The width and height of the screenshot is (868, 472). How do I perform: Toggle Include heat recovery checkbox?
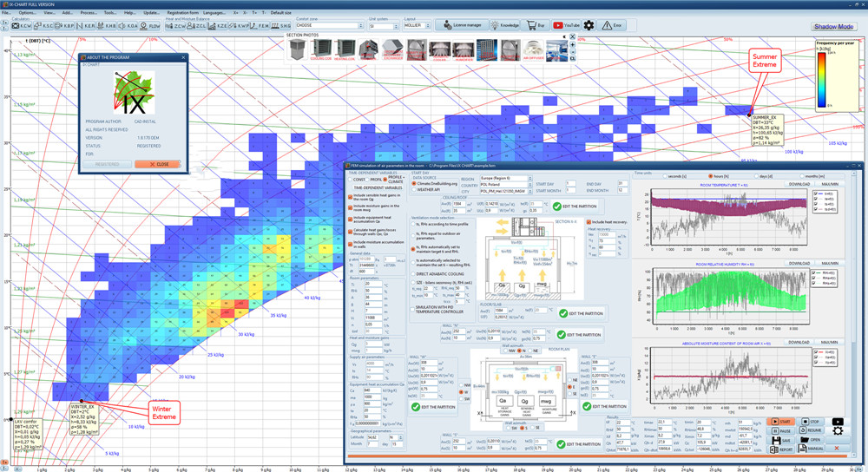click(x=589, y=222)
